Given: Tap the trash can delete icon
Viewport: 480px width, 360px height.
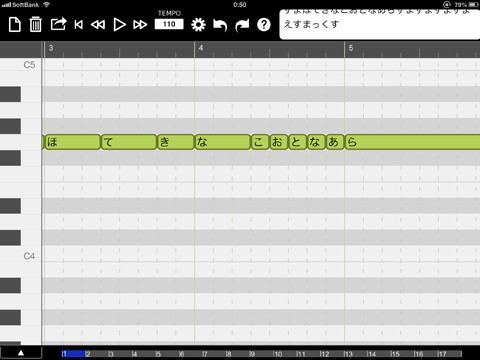Looking at the screenshot, I should coord(35,25).
